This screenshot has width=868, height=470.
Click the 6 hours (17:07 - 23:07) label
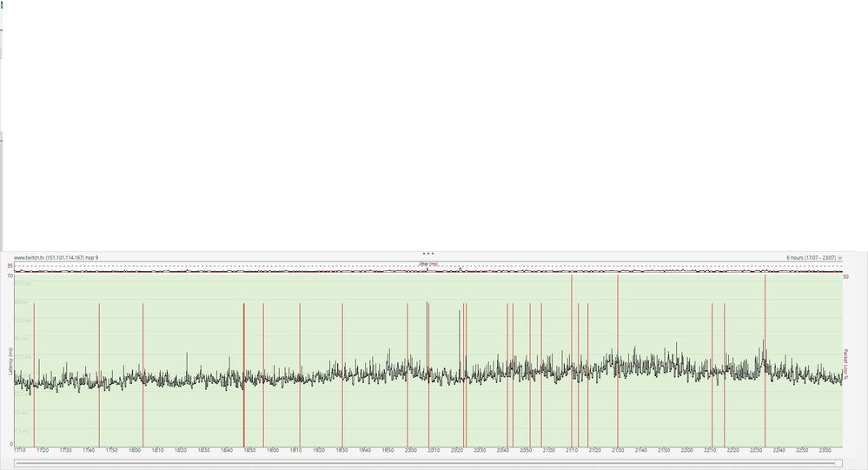811,258
